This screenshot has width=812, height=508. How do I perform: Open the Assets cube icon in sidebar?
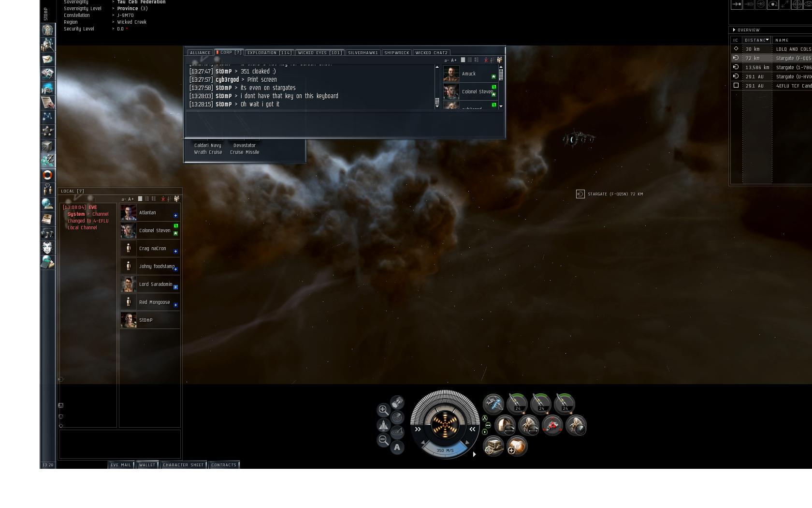47,146
